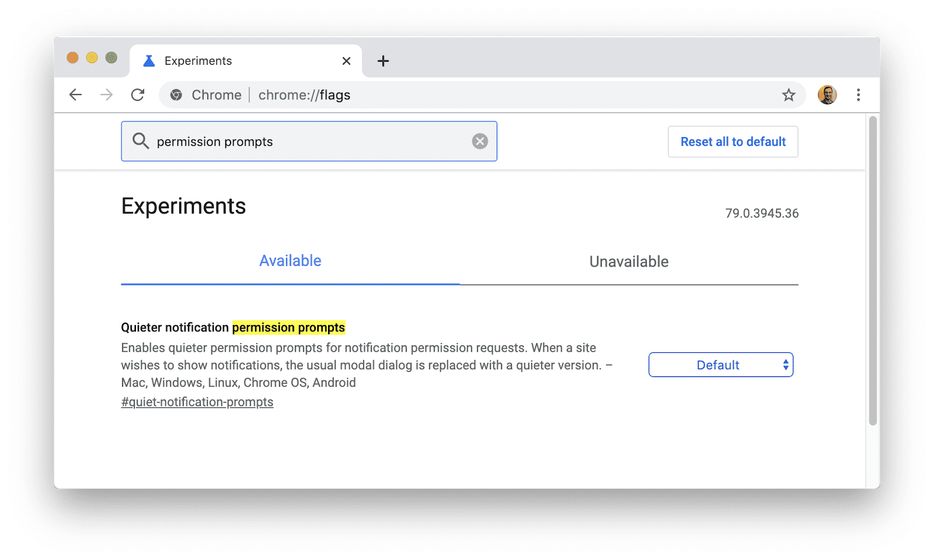
Task: Focus the search flags input field
Action: [x=309, y=141]
